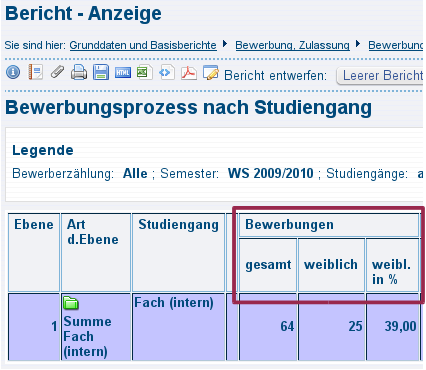Screen dimensions: 426x370
Task: Open the last Bewerbung breadcrumb link
Action: point(396,45)
